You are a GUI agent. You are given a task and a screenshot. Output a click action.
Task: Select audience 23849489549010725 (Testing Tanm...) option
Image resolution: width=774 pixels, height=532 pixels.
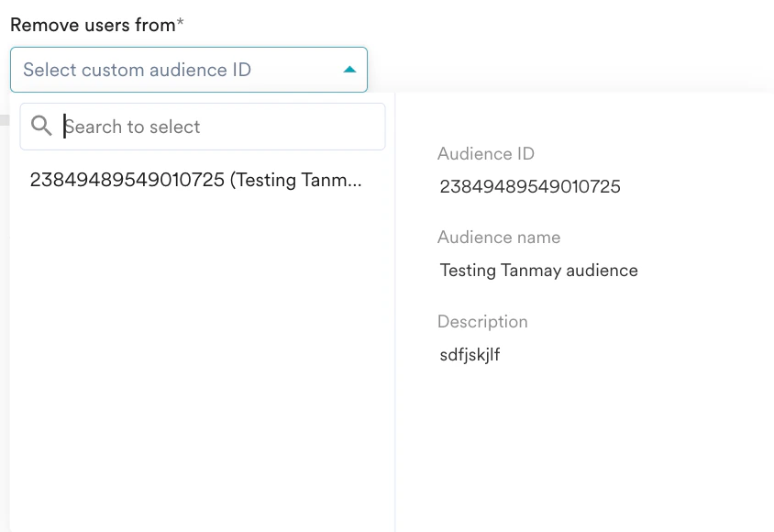[x=195, y=180]
